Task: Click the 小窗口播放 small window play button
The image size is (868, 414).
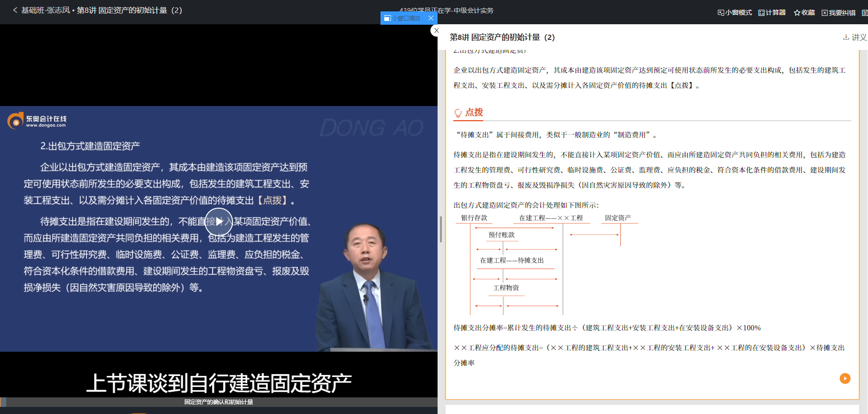Action: 403,18
